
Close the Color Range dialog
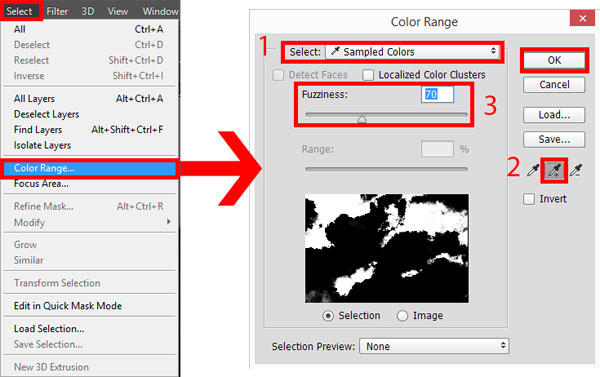582,18
